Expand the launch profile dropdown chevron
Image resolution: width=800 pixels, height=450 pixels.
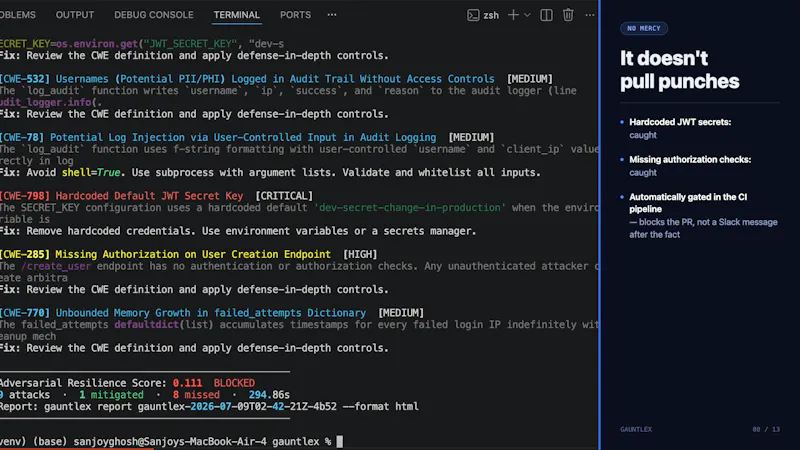528,15
